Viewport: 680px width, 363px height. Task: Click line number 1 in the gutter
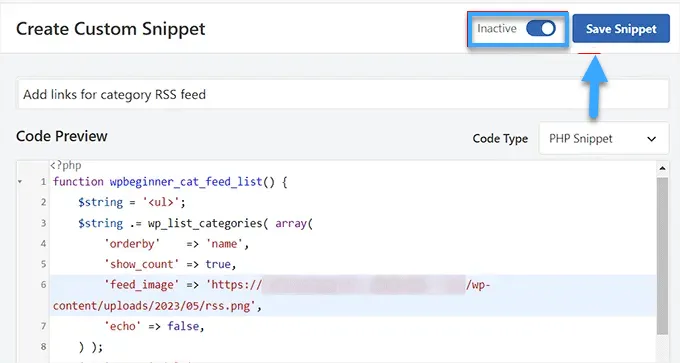tap(43, 182)
